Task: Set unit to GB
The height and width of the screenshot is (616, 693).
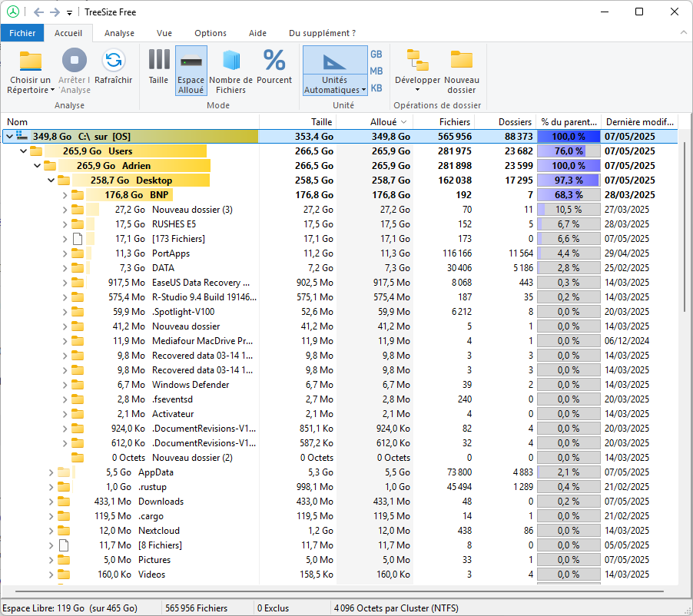Action: click(x=376, y=55)
